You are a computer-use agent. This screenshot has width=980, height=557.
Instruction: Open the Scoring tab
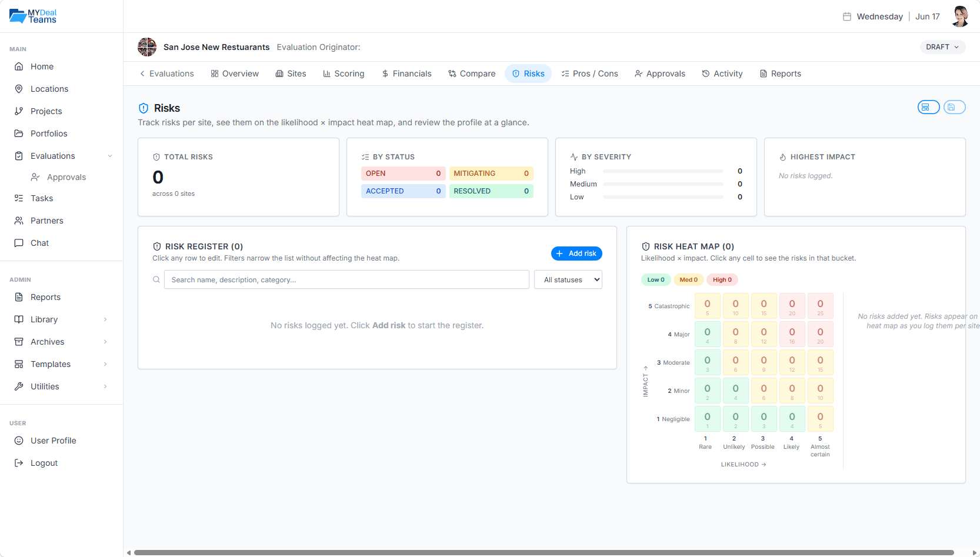(x=344, y=74)
